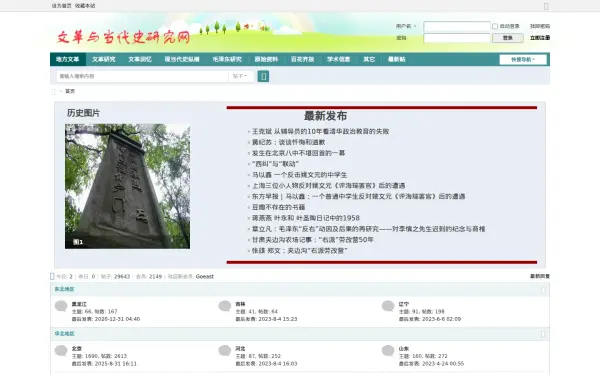Viewport: 600px width, 375px height.
Task: Open the 吉林 forum link
Action: (240, 304)
